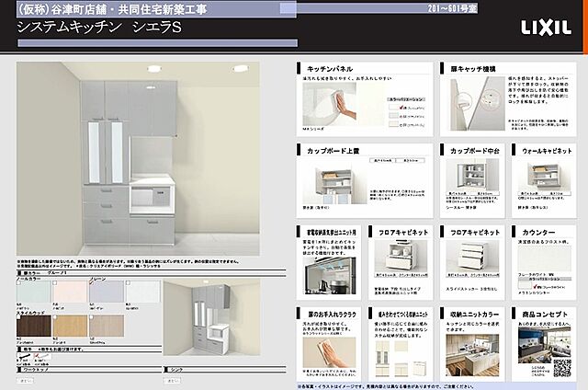
Task: Open the small angled cupboard rendering
Action: 212,317
